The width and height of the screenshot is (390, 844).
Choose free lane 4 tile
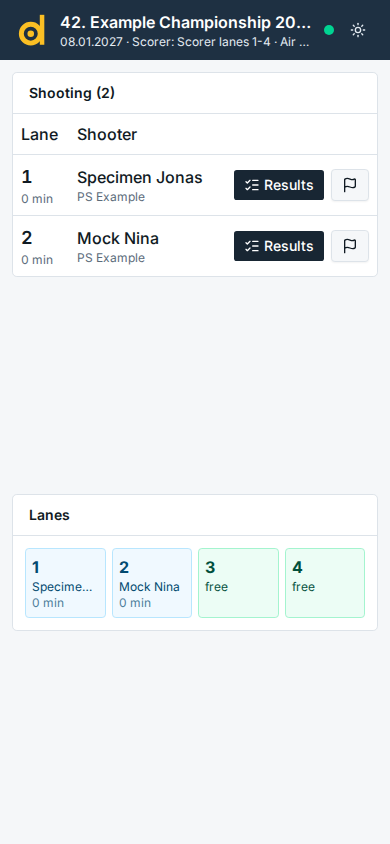click(x=325, y=583)
